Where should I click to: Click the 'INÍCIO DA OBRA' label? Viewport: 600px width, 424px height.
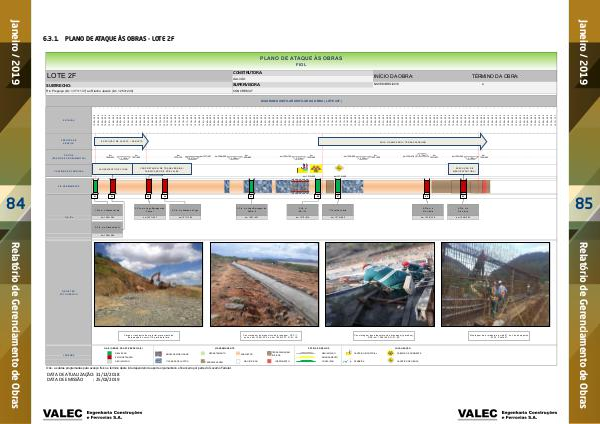pyautogui.click(x=393, y=76)
